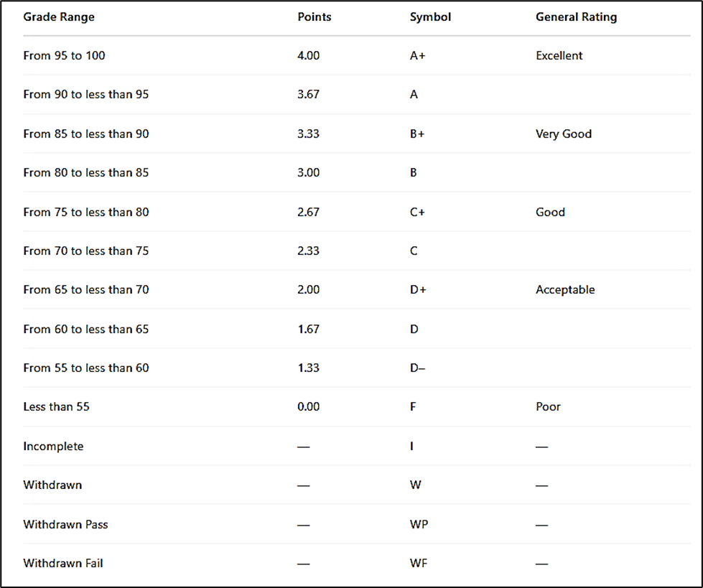
Task: Select the 'Less than 55' cell
Action: click(x=56, y=406)
